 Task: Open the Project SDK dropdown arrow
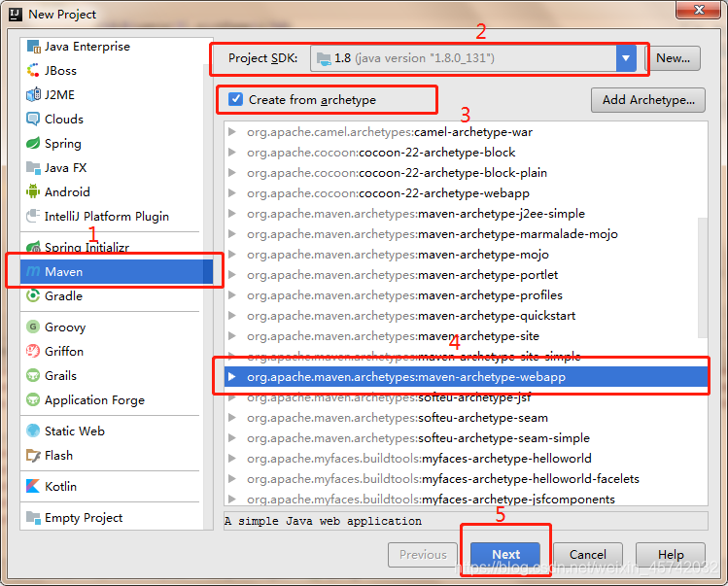coord(626,58)
